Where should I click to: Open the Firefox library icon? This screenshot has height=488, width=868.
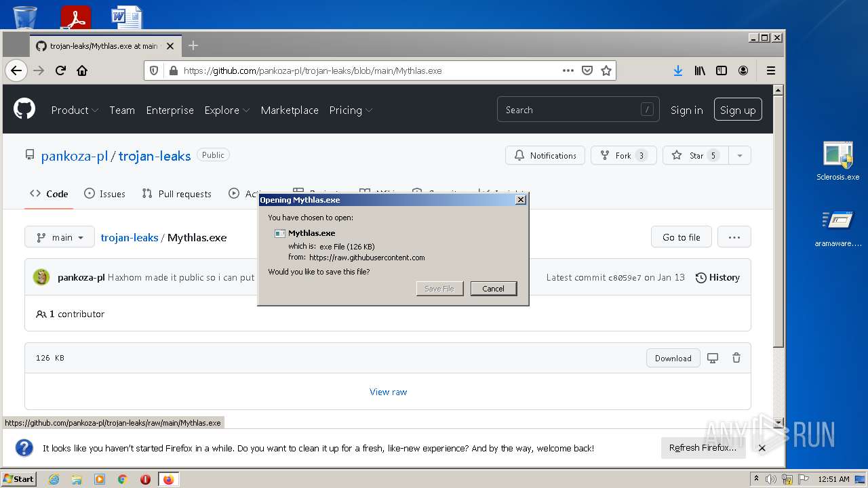click(700, 70)
